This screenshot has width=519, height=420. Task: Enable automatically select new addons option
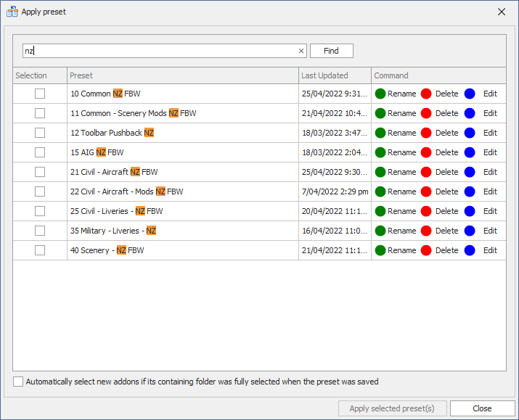(x=18, y=382)
